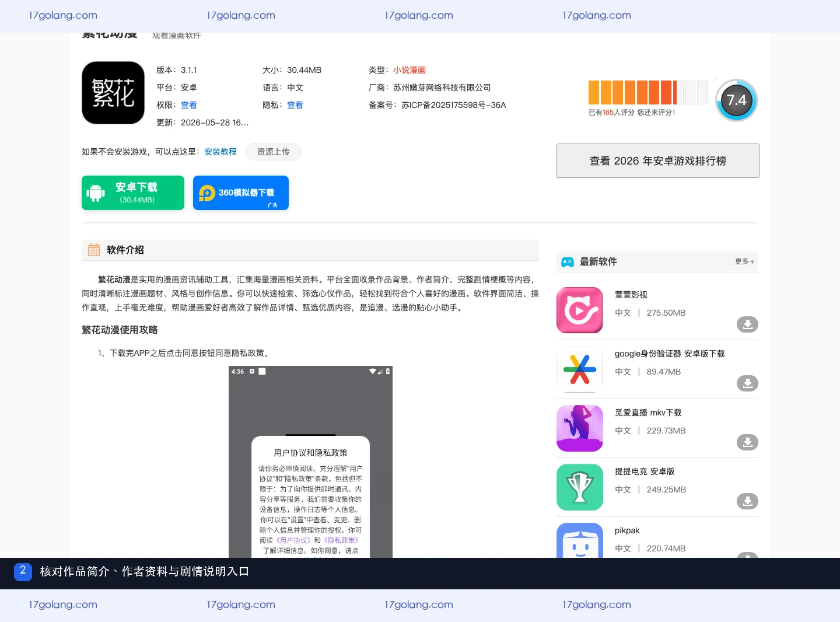
Task: Click step 1 text 下载完APP之后点击同意按钮
Action: click(x=184, y=353)
